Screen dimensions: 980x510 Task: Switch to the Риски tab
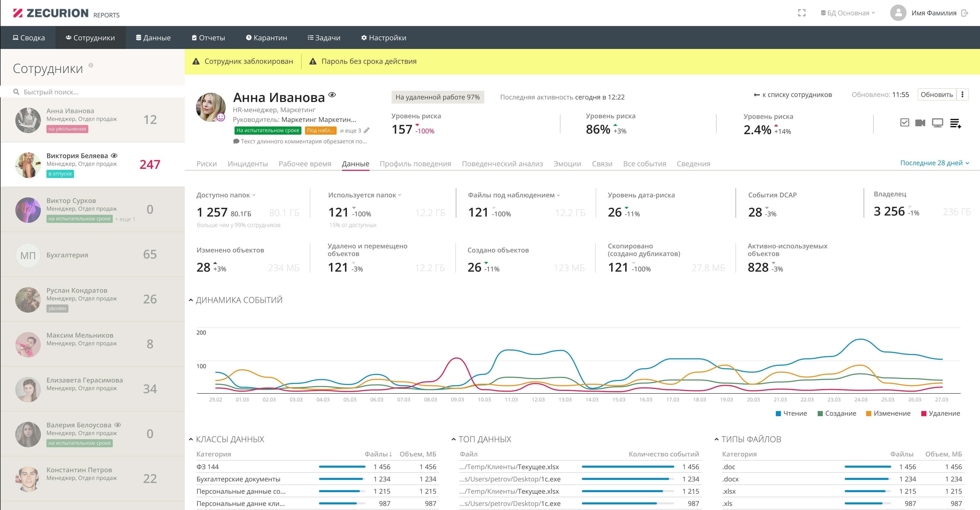pos(206,164)
